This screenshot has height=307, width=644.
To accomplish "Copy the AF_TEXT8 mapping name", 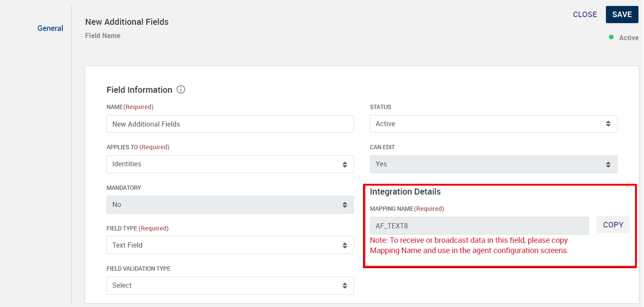I will 613,224.
